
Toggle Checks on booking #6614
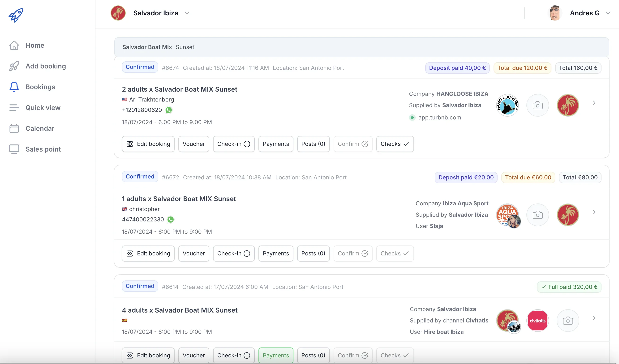point(395,355)
